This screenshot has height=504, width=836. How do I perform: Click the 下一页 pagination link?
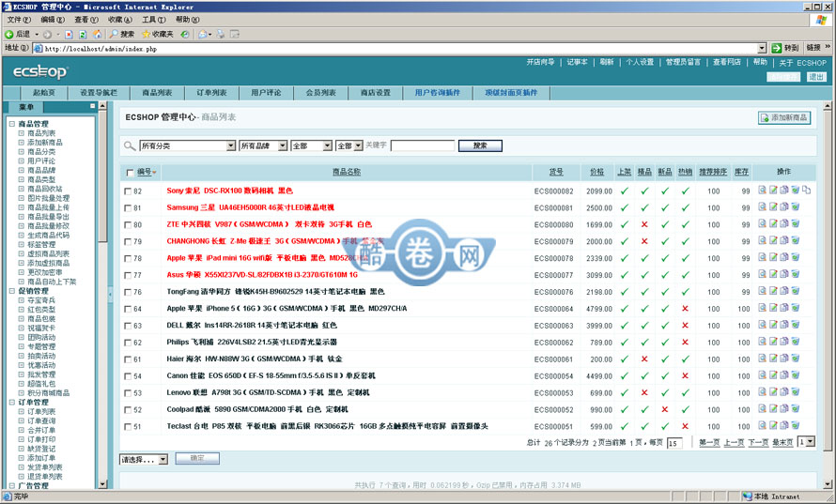(x=758, y=442)
